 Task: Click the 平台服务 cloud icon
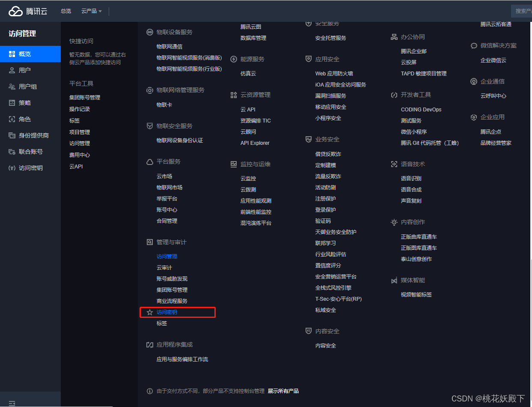[150, 162]
